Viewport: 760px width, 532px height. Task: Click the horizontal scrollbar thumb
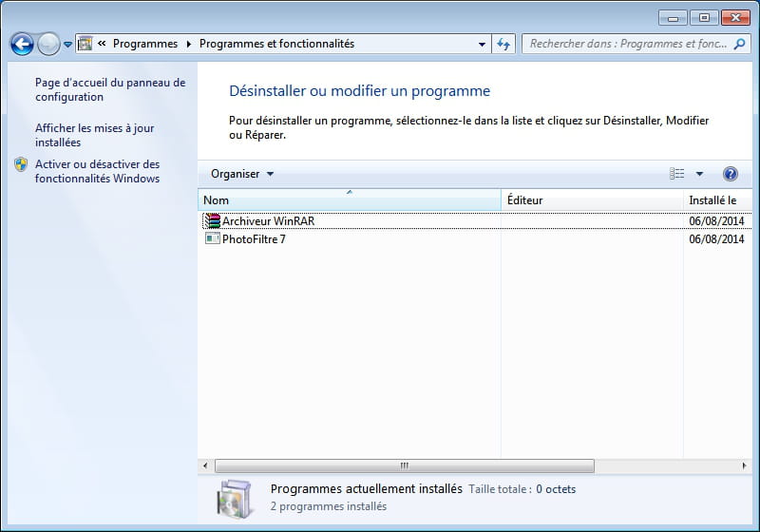tap(405, 465)
